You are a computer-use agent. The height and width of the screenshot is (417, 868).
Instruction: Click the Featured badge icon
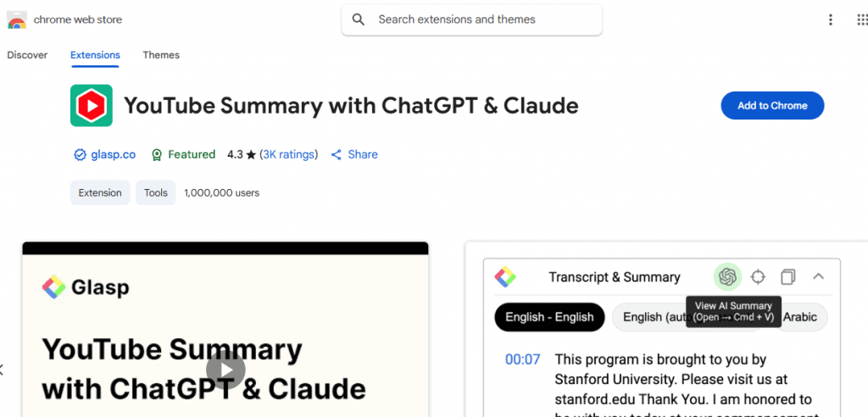(x=157, y=155)
